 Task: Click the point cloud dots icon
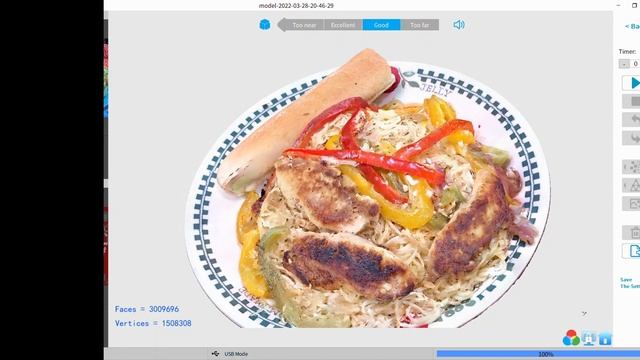coord(632,167)
